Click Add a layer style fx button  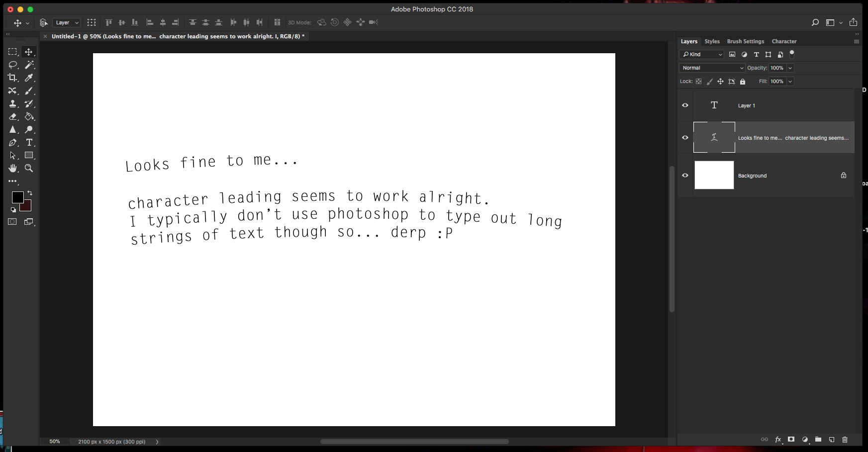point(778,440)
